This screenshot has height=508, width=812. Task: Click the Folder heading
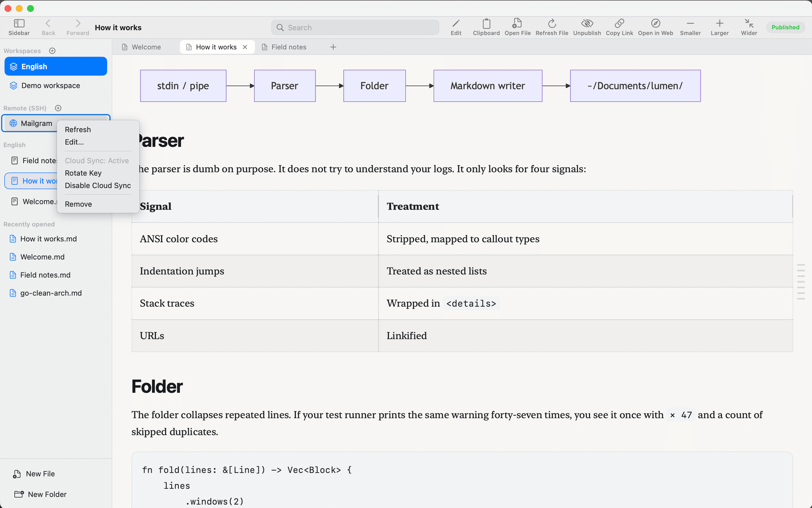coord(157,386)
